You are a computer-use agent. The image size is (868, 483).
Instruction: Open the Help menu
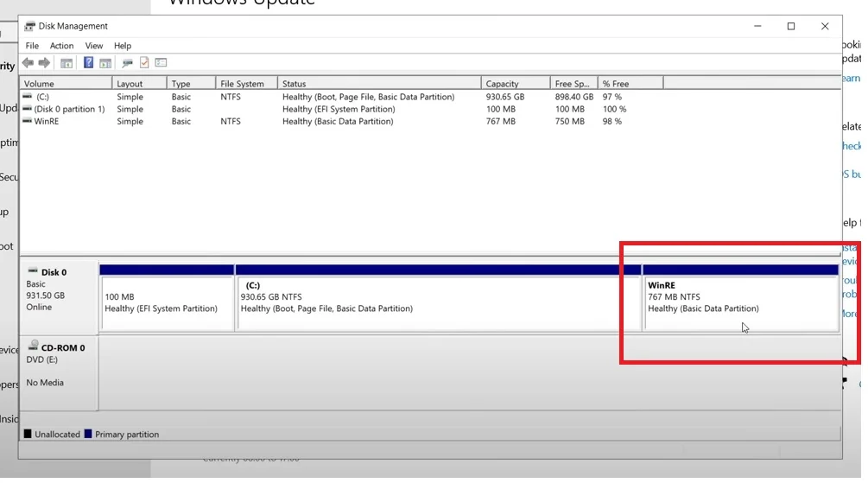click(123, 46)
